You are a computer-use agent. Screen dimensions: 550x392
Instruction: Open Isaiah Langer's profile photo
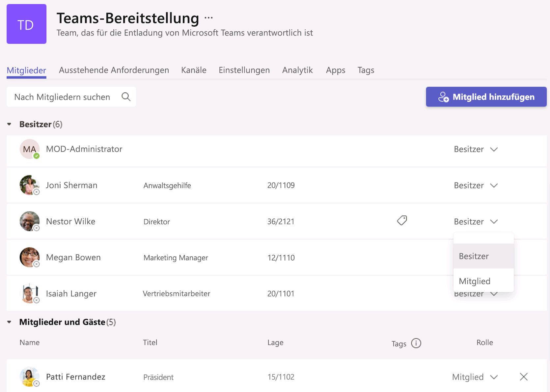click(x=30, y=294)
